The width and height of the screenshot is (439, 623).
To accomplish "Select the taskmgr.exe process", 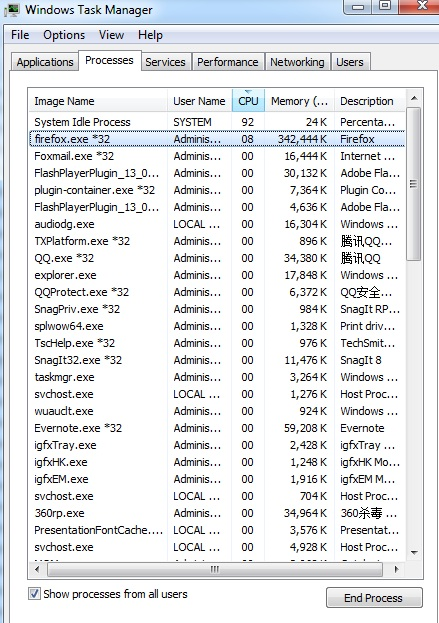I will [x=217, y=377].
